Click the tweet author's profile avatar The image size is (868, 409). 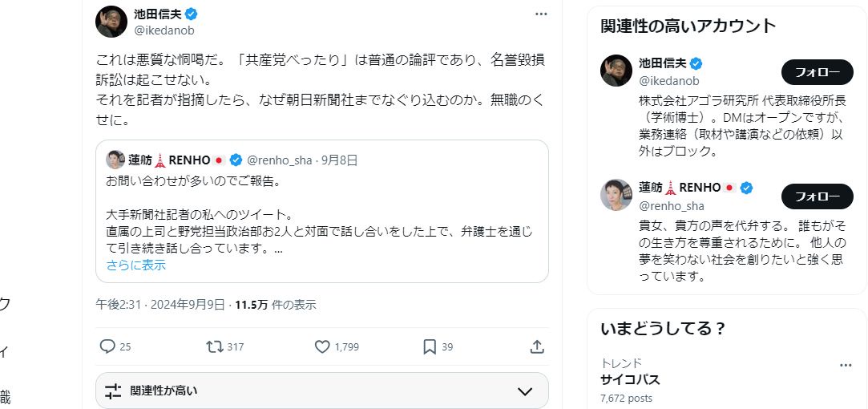111,22
